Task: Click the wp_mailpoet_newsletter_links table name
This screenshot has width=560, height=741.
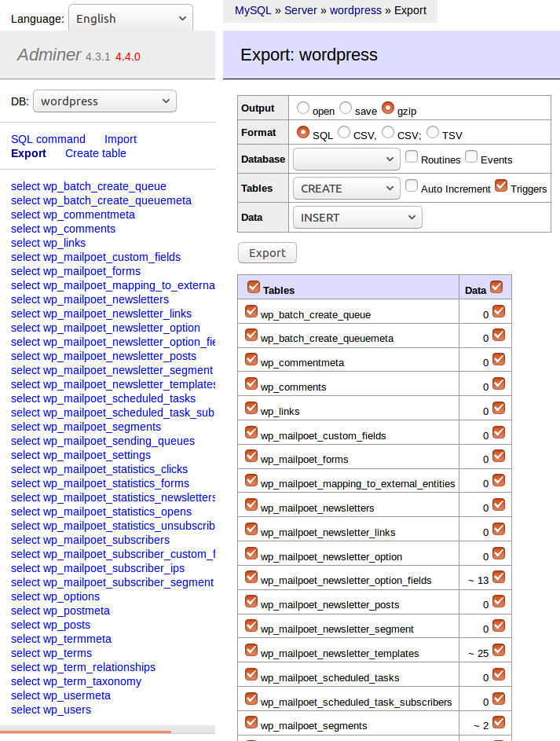Action: coord(328,533)
